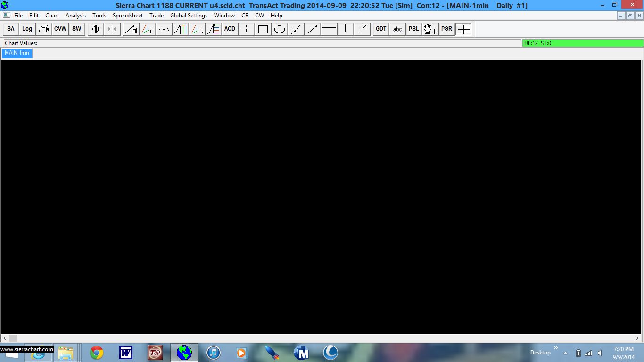
Task: Open the Spreadsheet menu
Action: (128, 16)
